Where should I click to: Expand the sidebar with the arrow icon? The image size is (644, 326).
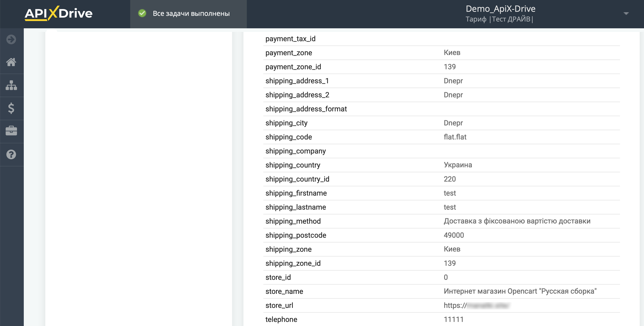pyautogui.click(x=11, y=39)
